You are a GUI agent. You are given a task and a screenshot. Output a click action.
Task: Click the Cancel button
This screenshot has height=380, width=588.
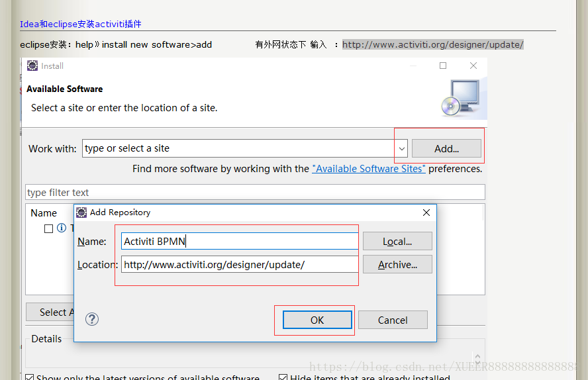click(393, 320)
